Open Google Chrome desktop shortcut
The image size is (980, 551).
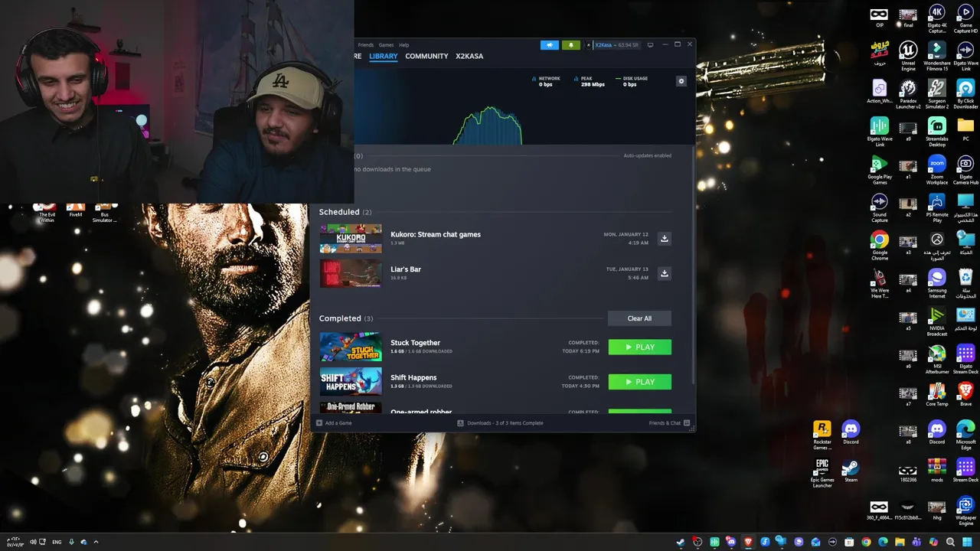[880, 246]
